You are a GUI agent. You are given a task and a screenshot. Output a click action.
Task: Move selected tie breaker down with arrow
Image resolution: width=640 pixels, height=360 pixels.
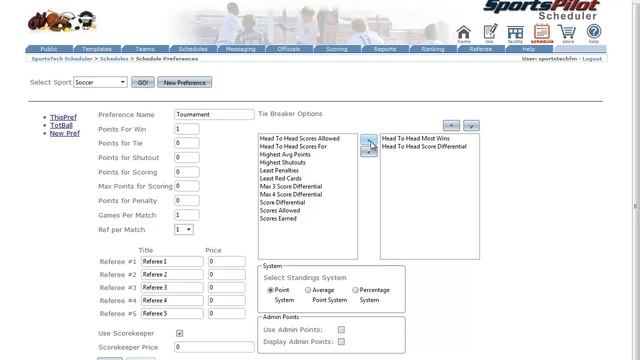(x=471, y=126)
